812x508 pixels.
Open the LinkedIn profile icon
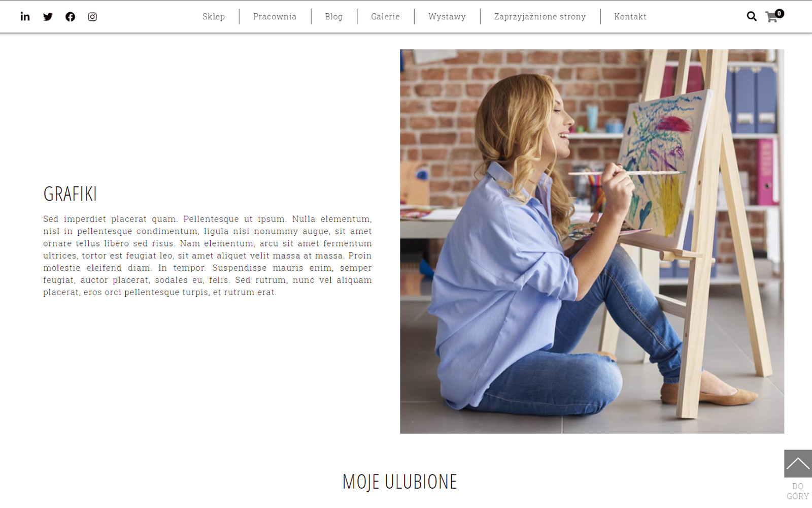(x=25, y=17)
